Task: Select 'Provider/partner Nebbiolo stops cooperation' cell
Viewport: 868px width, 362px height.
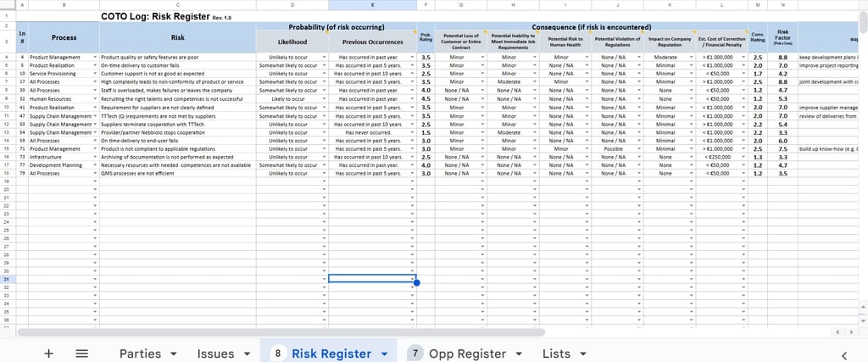Action: pos(178,133)
